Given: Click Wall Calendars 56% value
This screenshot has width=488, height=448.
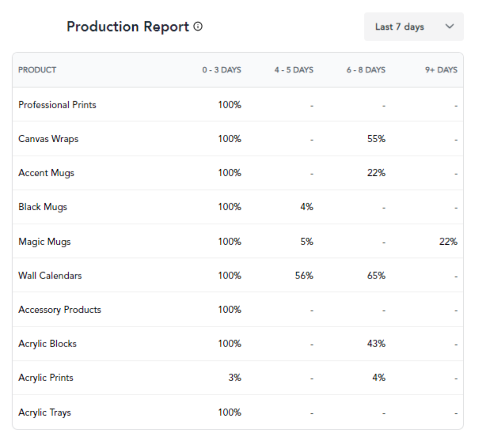Looking at the screenshot, I should click(304, 275).
